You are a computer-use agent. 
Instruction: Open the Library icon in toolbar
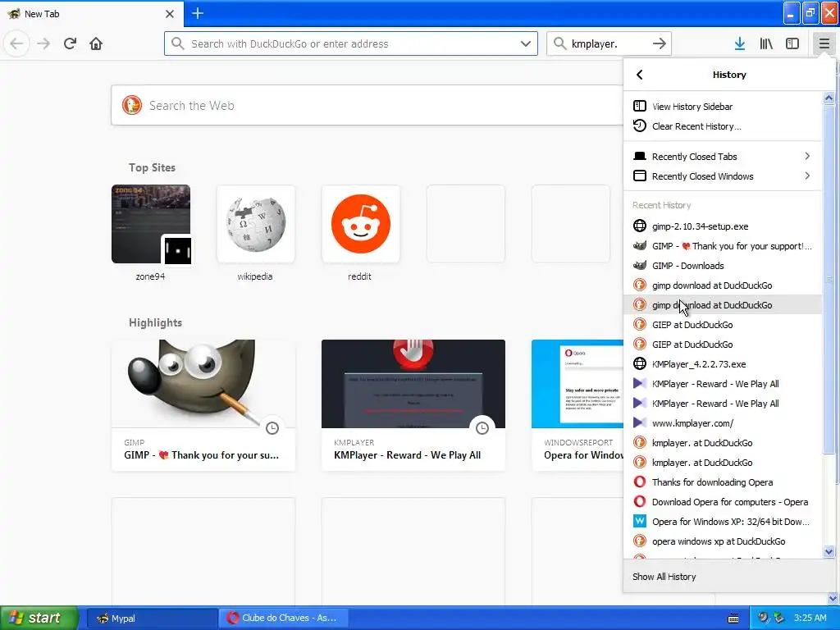coord(766,43)
